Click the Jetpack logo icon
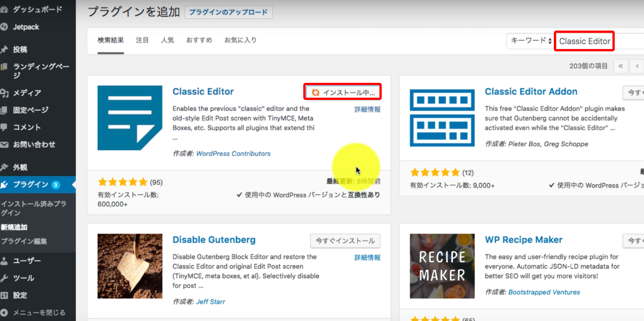 click(x=4, y=27)
